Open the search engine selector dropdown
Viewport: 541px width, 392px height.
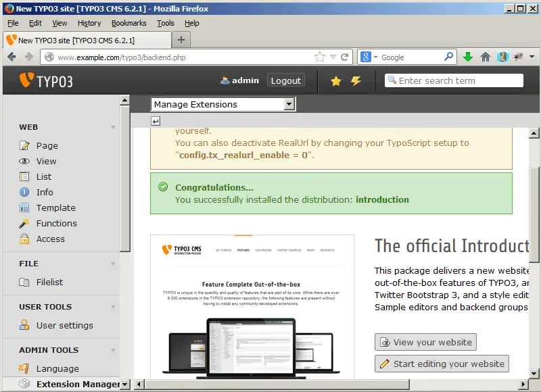click(376, 57)
